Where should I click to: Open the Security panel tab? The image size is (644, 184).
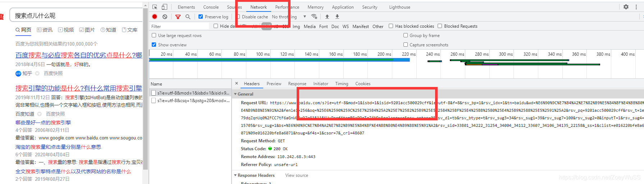(x=370, y=7)
